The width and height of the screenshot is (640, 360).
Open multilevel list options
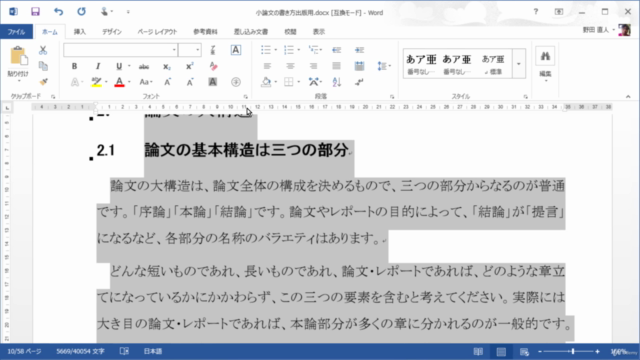point(315,50)
